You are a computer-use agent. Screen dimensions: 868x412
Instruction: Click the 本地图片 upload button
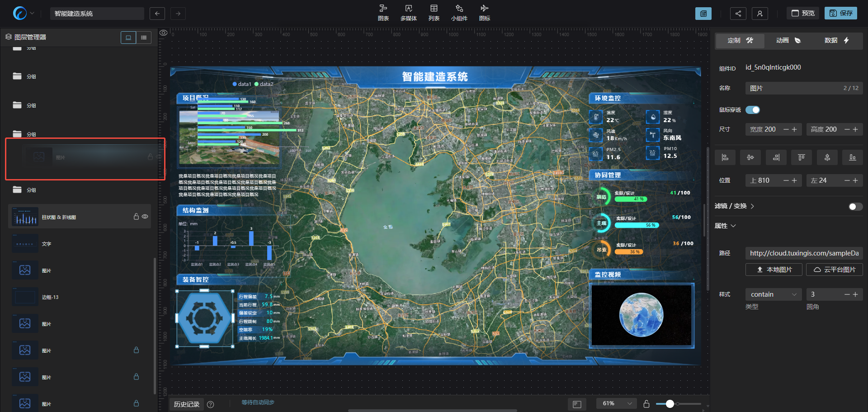pos(774,270)
